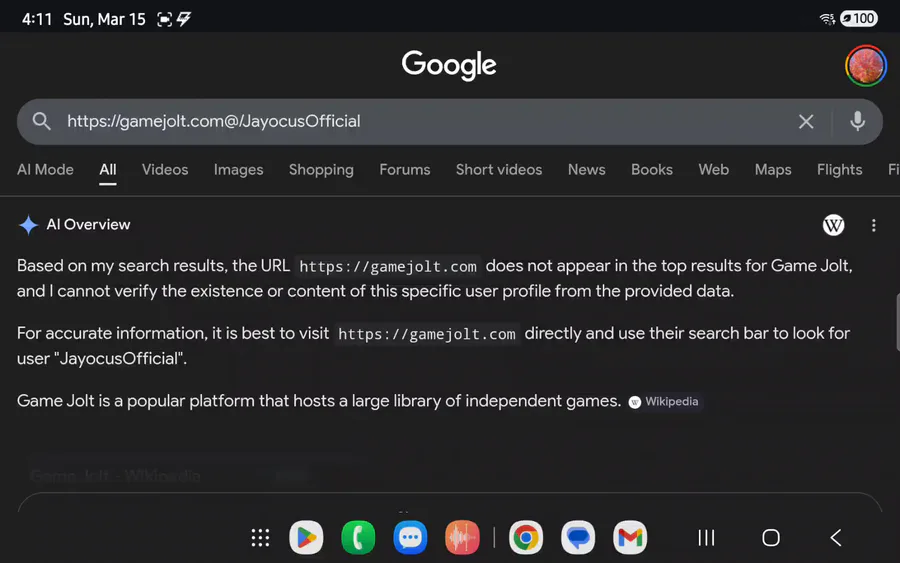Grab the page scrollbar on the edge

(x=898, y=322)
